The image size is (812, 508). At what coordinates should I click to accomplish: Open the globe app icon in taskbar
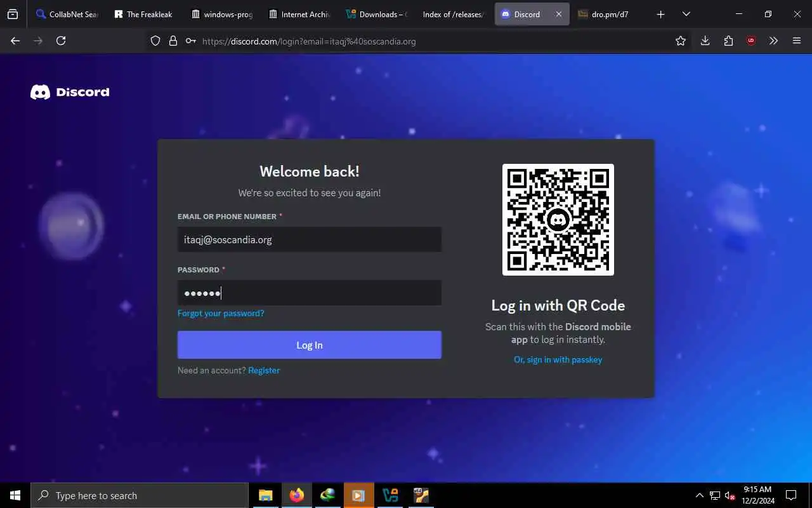[327, 495]
